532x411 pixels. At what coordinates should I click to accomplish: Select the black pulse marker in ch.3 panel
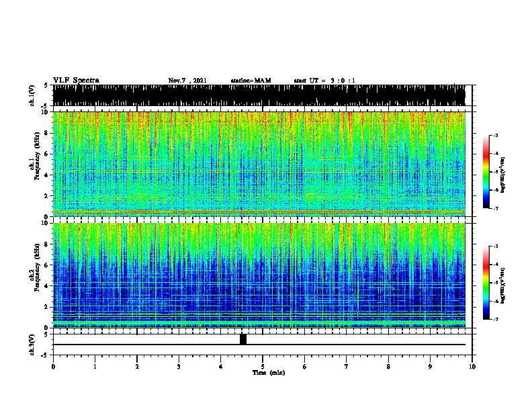pos(243,339)
